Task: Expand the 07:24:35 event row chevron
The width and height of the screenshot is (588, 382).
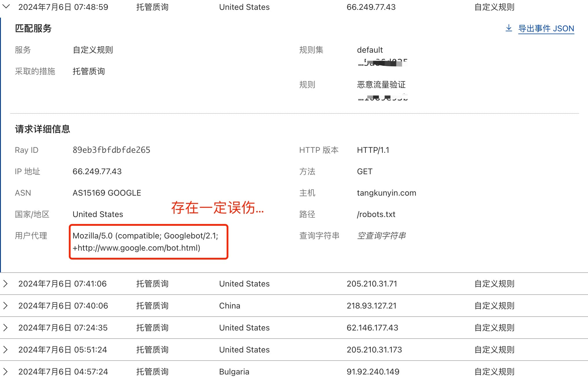Action: [6, 328]
